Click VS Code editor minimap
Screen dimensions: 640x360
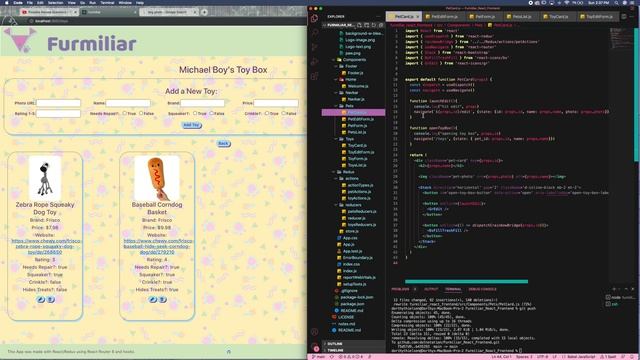[x=621, y=38]
